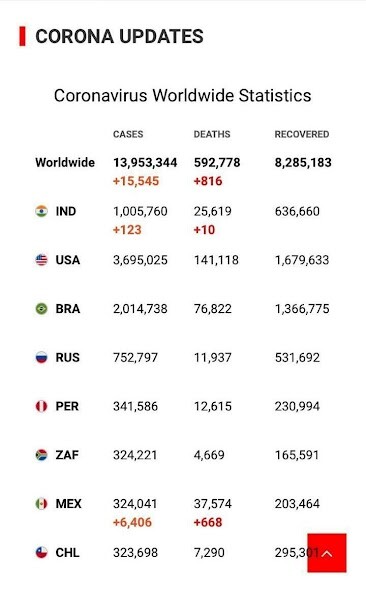
Task: Click the Russia flag icon
Action: [42, 357]
